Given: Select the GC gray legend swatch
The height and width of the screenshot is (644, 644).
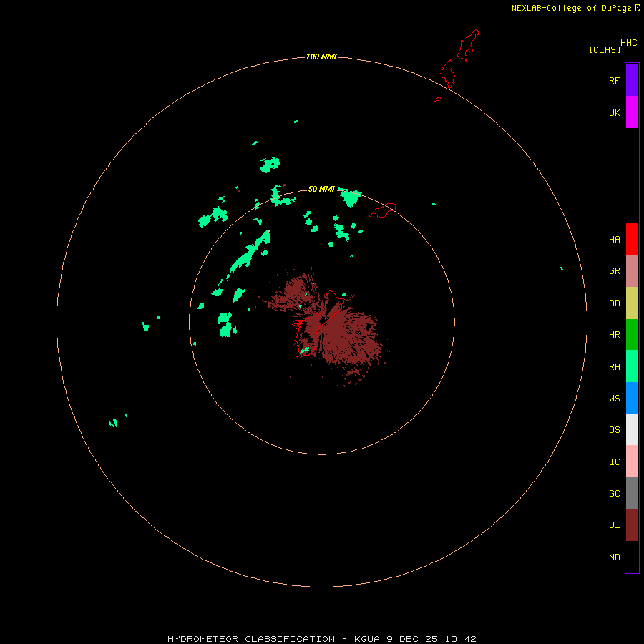Looking at the screenshot, I should pos(632,493).
